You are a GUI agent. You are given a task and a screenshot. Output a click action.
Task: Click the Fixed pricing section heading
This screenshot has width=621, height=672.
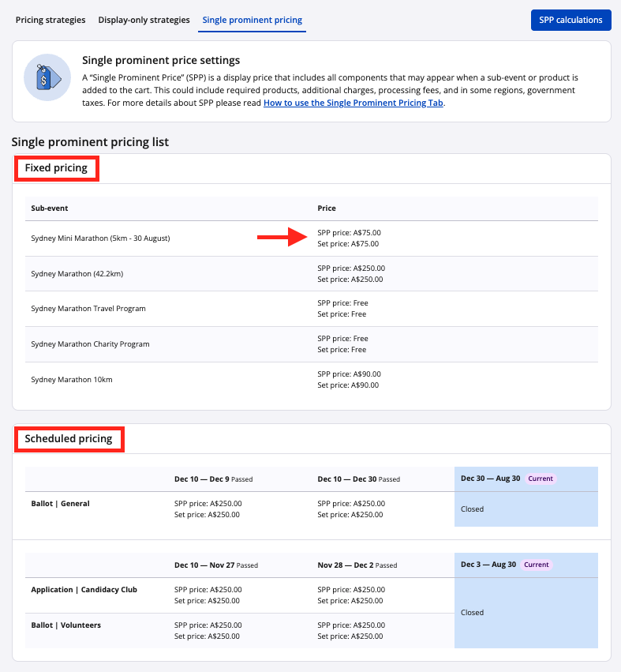(x=56, y=168)
